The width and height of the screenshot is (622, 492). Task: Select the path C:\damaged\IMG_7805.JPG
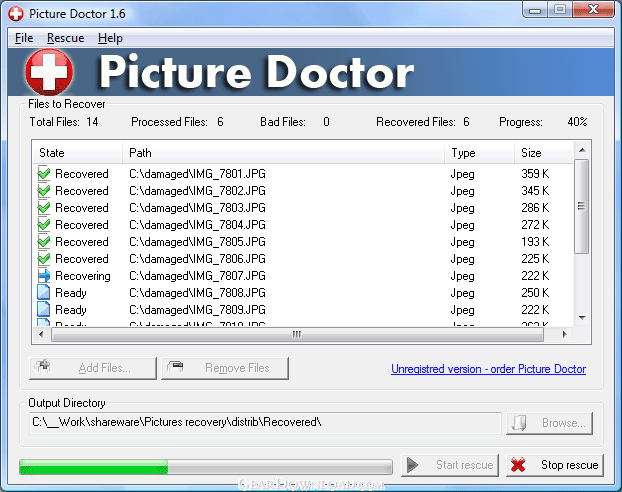(197, 242)
